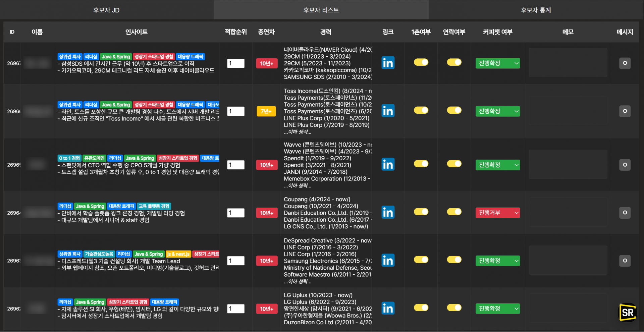The height and width of the screenshot is (332, 644).
Task: Visit LinkedIn profile of the Coupang candidate
Action: 388,212
